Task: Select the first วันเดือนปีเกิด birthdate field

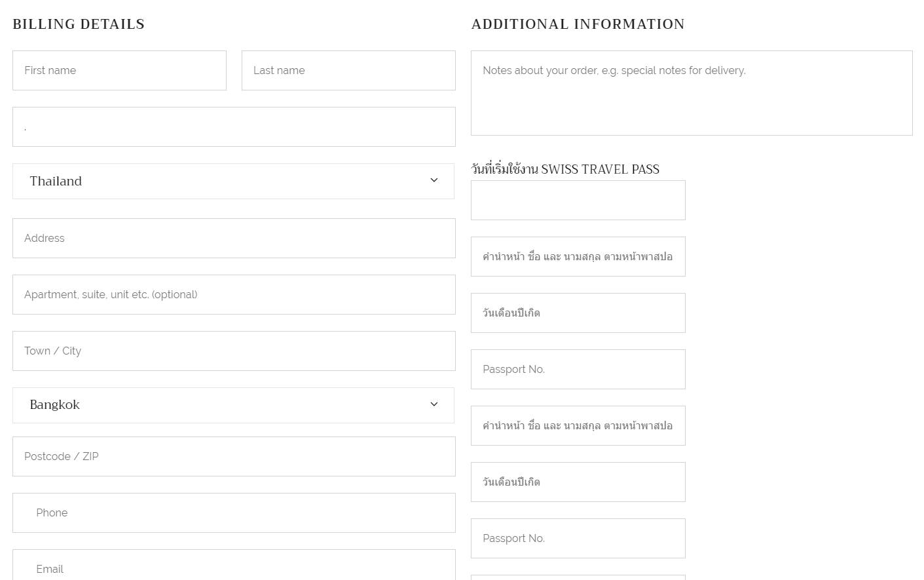Action: (x=578, y=313)
